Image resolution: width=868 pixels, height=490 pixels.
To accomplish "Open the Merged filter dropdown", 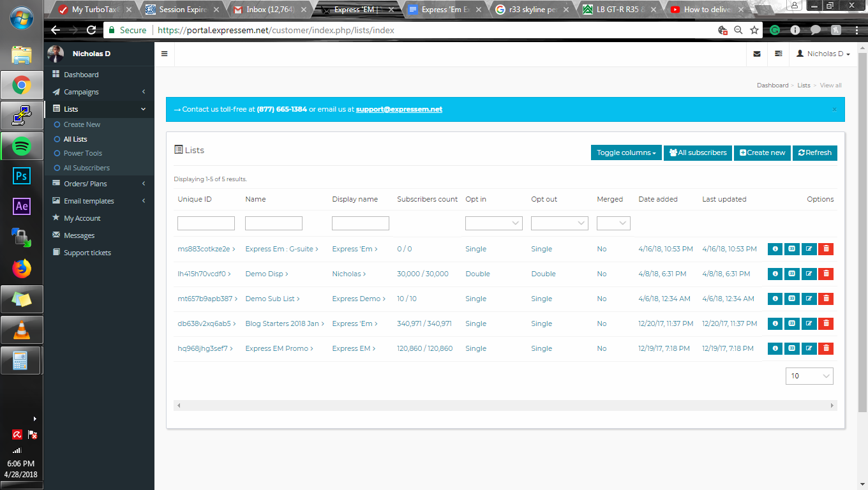I will [613, 223].
